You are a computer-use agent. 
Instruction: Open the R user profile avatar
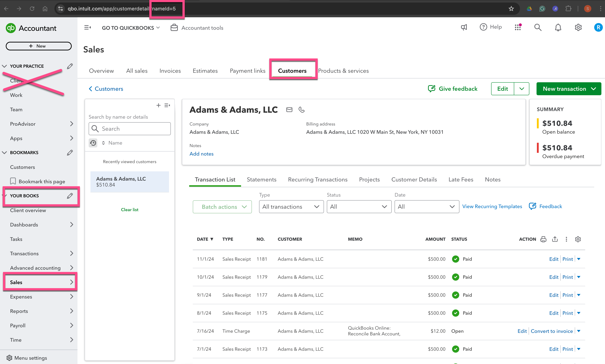point(598,27)
